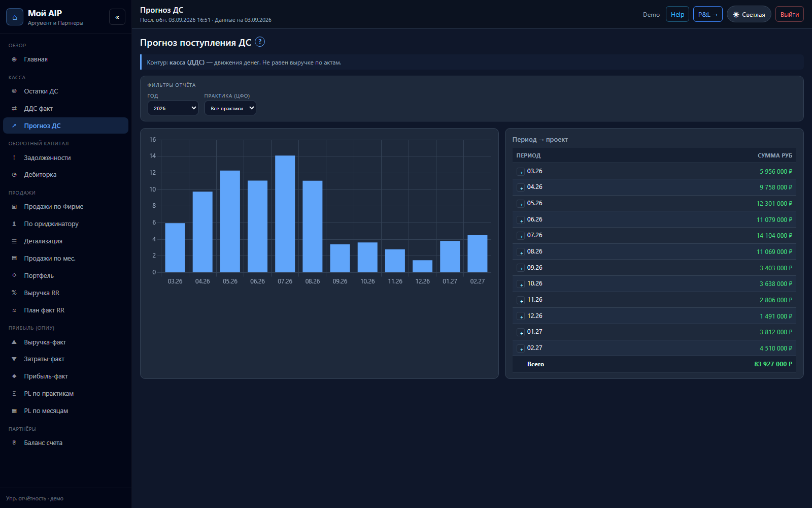Expand the 06.26 period row
This screenshot has height=508, width=812.
521,220
